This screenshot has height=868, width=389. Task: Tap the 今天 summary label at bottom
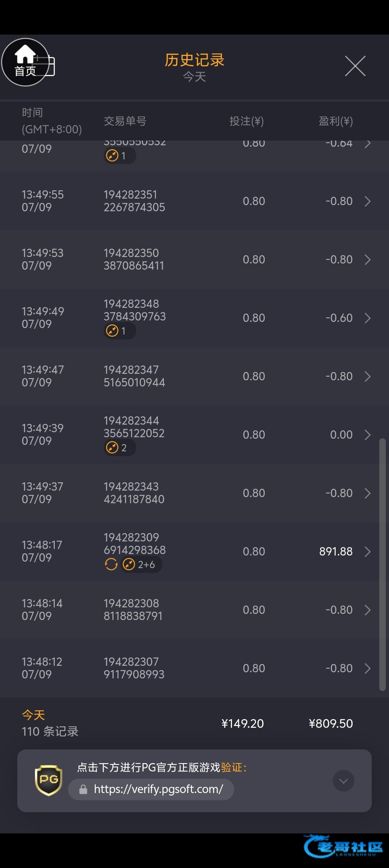coord(33,715)
